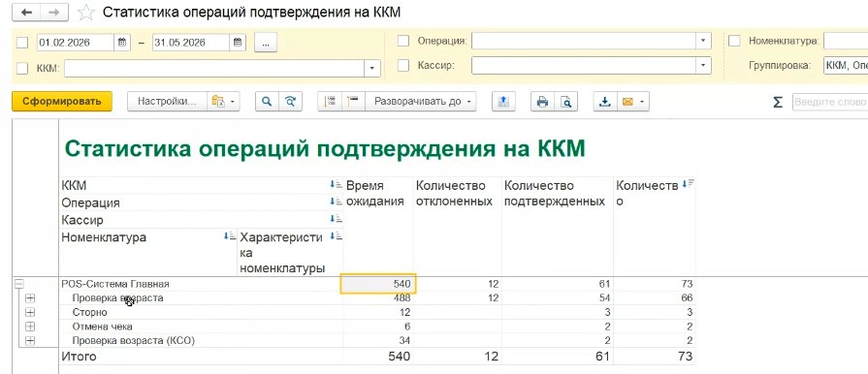The width and height of the screenshot is (868, 374).
Task: Click the sum Σ icon
Action: (x=778, y=103)
